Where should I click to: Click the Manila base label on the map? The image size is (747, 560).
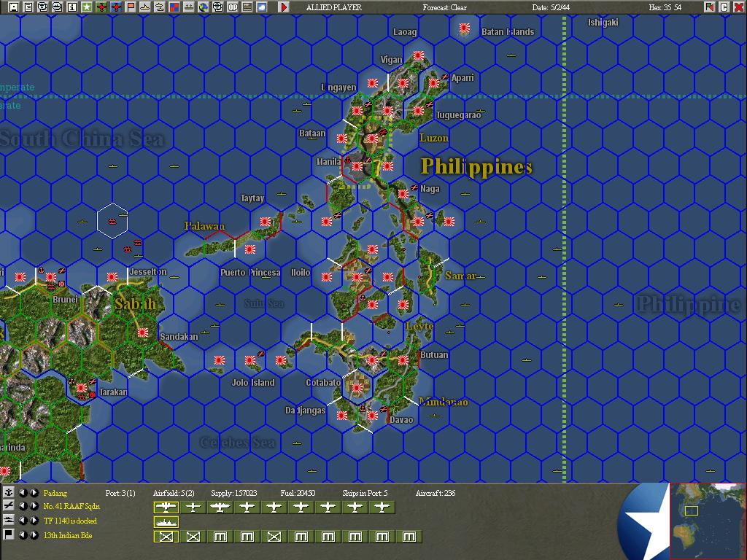click(x=329, y=161)
